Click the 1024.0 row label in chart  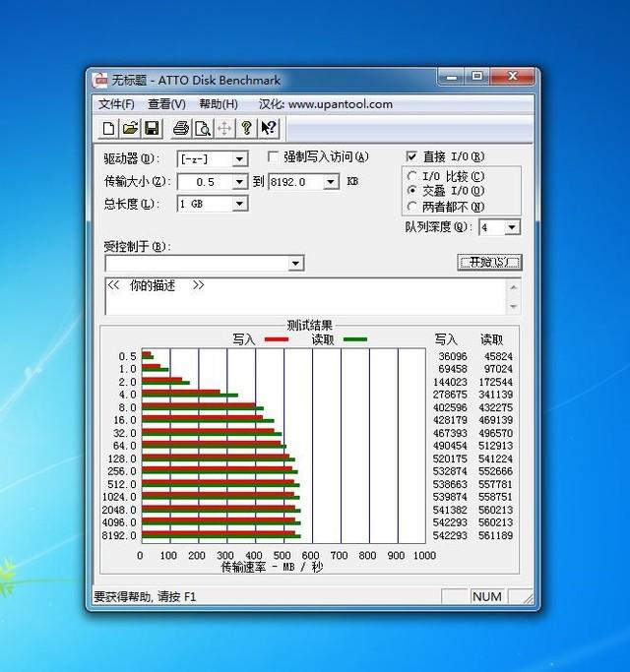119,497
